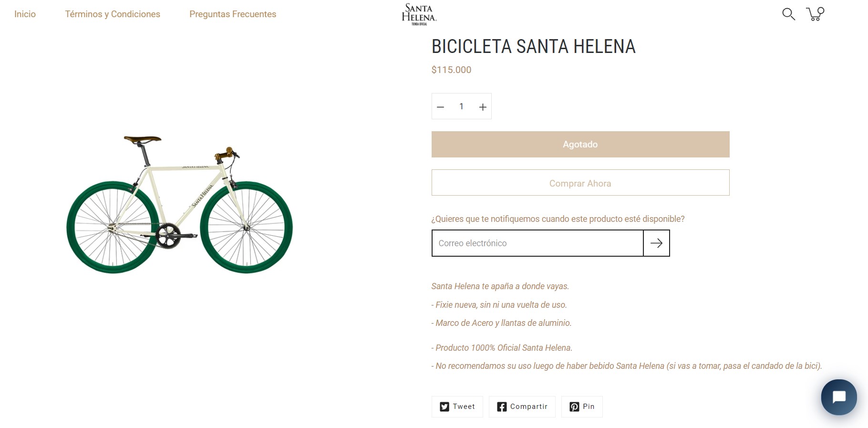Open the search magnifier icon
The image size is (868, 428).
coord(788,14)
